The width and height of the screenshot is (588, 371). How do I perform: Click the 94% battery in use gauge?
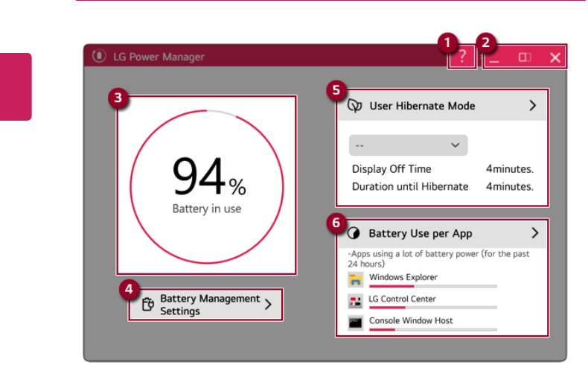click(206, 184)
